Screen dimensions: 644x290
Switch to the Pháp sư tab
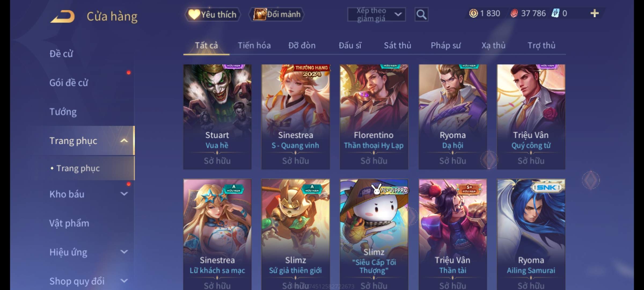[446, 45]
